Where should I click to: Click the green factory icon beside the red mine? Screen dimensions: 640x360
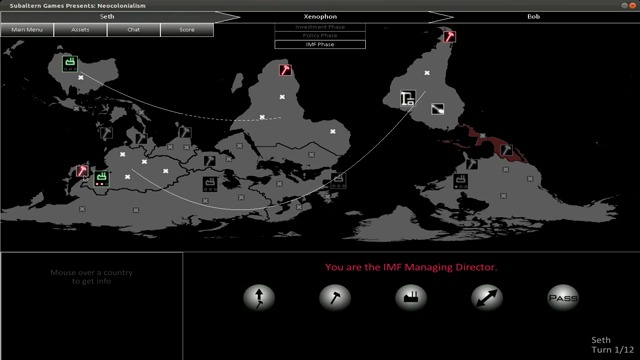tap(101, 179)
